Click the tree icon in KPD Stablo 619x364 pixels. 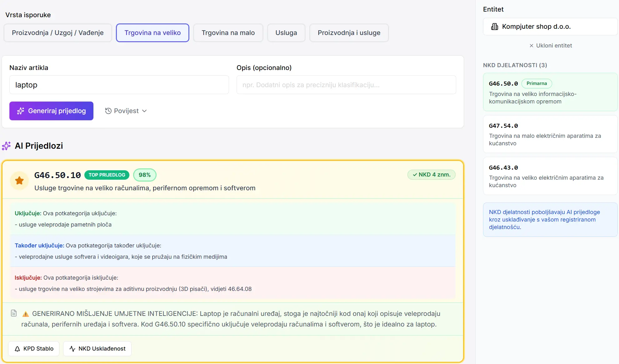17,349
